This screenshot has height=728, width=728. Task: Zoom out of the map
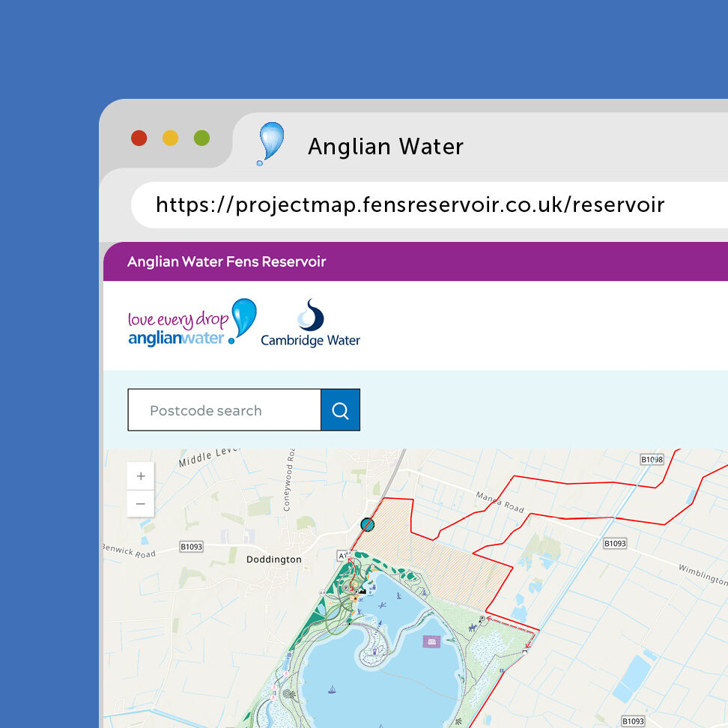[x=141, y=504]
